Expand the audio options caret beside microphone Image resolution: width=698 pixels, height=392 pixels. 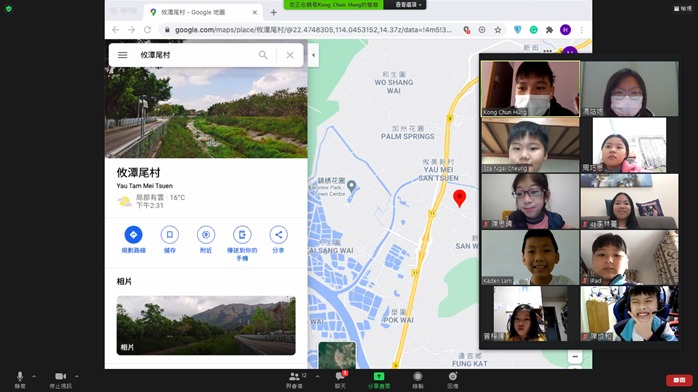pos(34,376)
